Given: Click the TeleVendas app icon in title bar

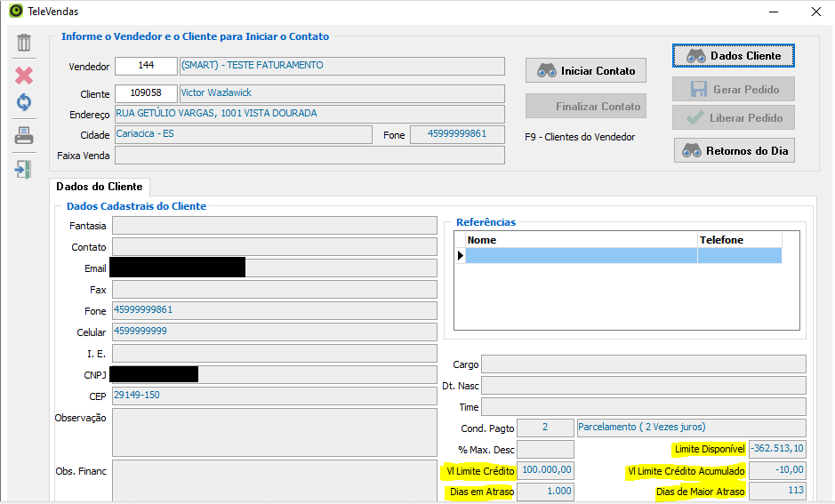Looking at the screenshot, I should pos(15,12).
